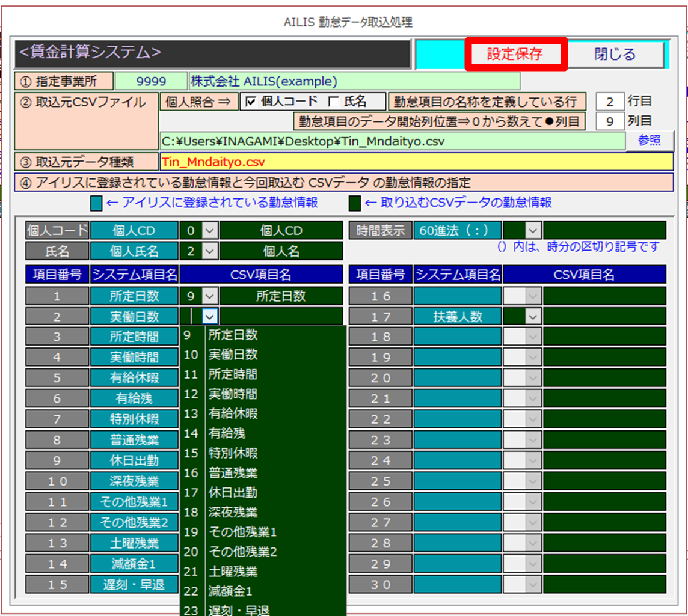Uncheck the 個人コード checkbox

pyautogui.click(x=251, y=101)
